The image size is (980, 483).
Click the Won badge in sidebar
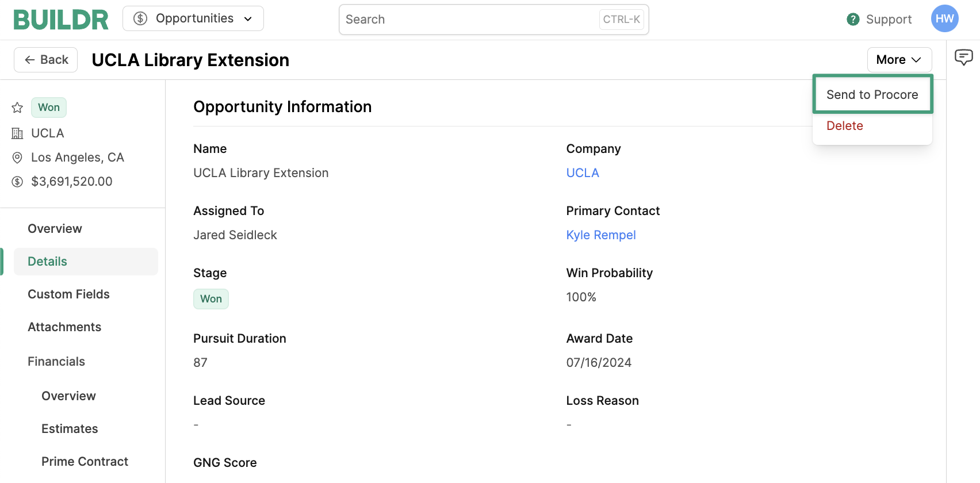pyautogui.click(x=49, y=108)
